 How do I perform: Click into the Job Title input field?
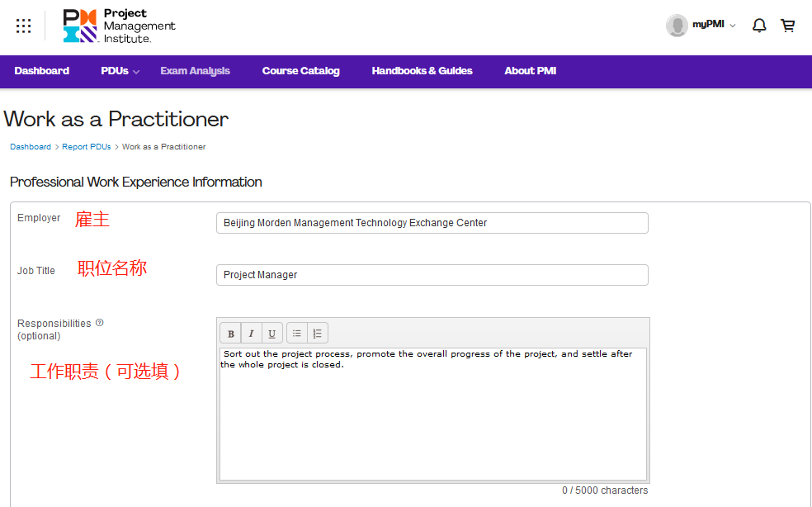tap(432, 275)
